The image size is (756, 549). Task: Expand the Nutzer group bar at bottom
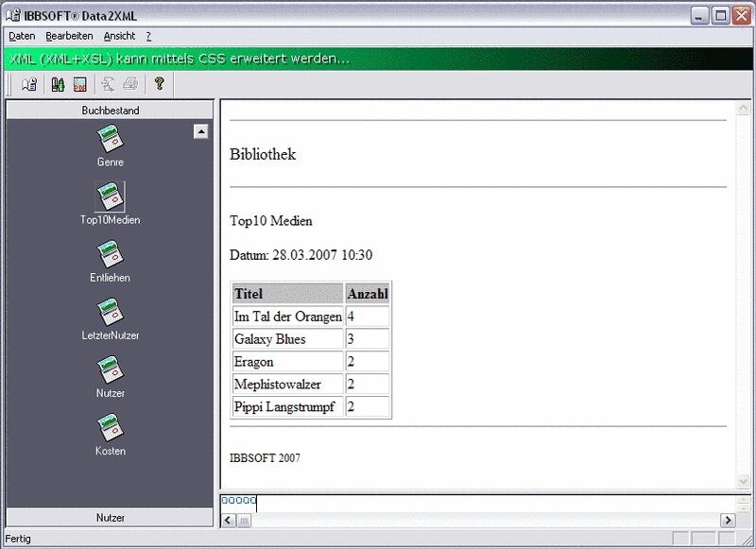pos(111,518)
